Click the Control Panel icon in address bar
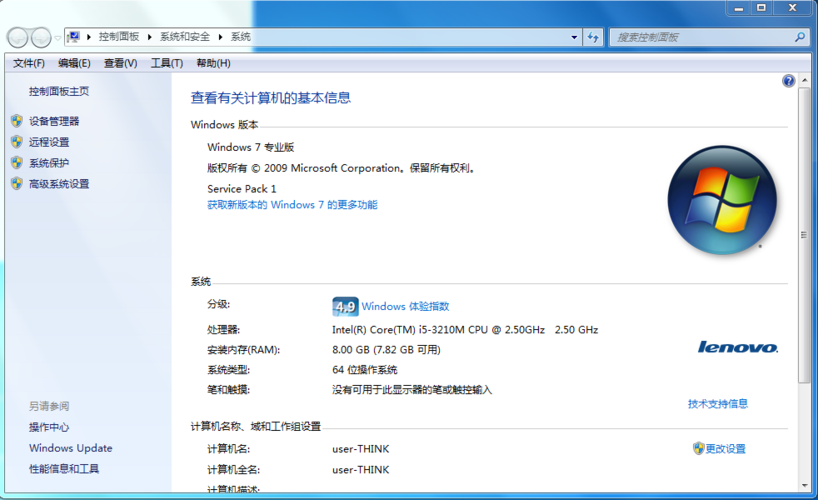The image size is (818, 500). click(74, 37)
